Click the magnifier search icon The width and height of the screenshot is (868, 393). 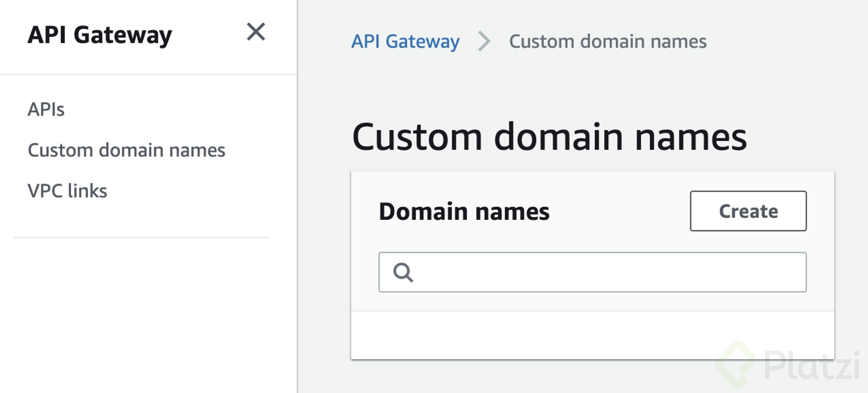[403, 272]
